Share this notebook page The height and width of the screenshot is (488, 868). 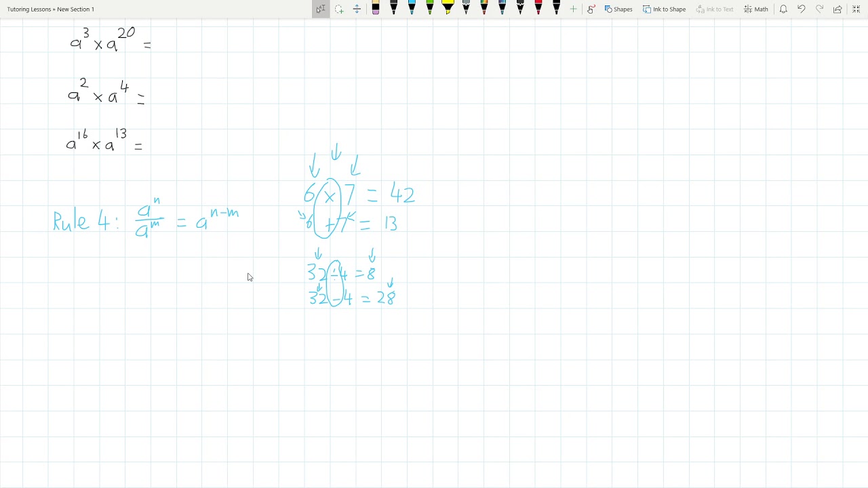(837, 9)
